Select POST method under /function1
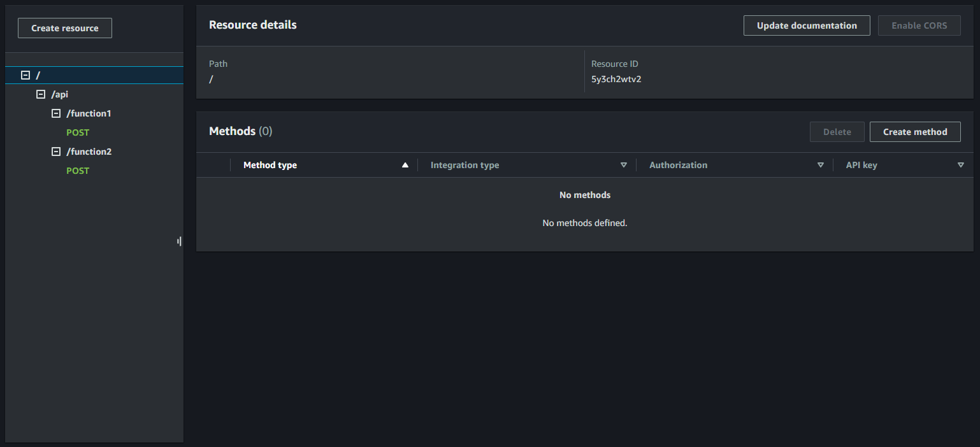The image size is (980, 447). [x=78, y=132]
